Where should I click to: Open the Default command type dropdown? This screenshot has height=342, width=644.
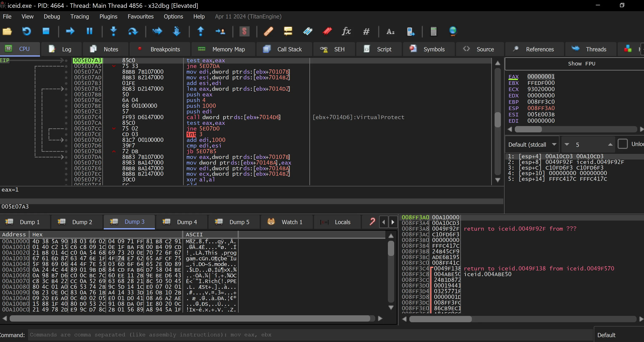click(x=619, y=335)
